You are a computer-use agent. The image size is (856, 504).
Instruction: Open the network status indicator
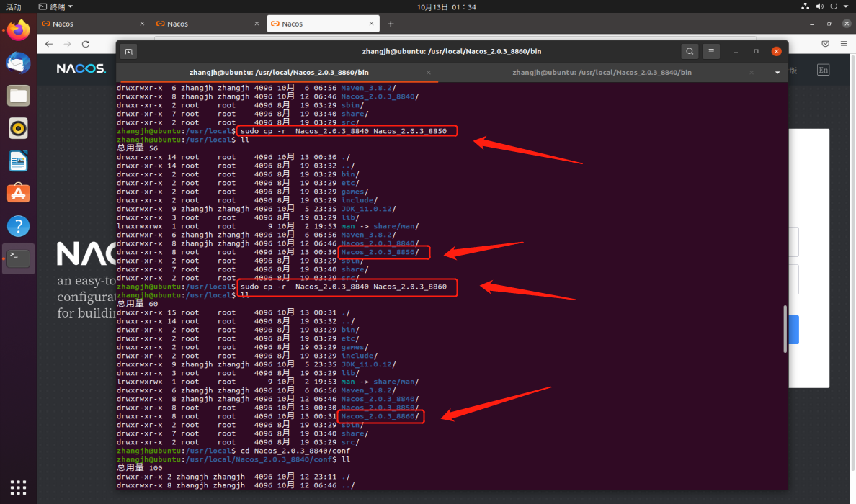tap(806, 6)
